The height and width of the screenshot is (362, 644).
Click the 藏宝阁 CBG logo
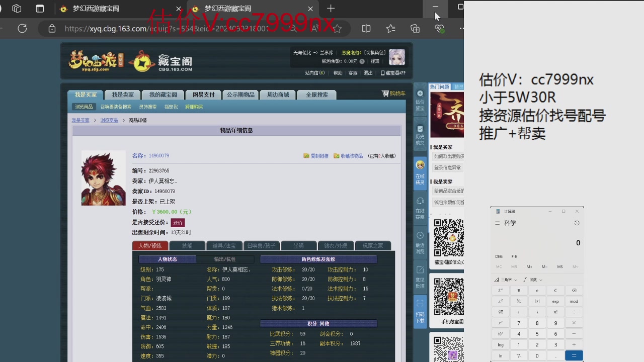[161, 62]
